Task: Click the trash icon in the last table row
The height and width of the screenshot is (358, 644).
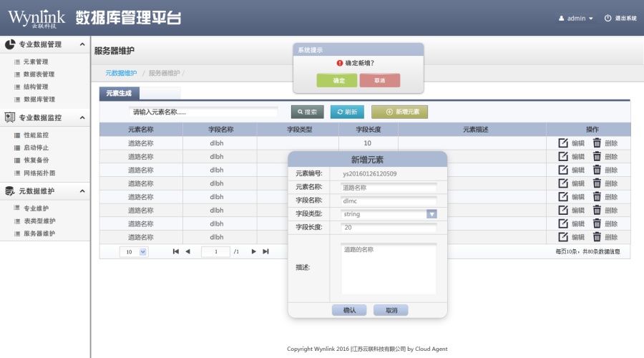Action: tap(597, 237)
